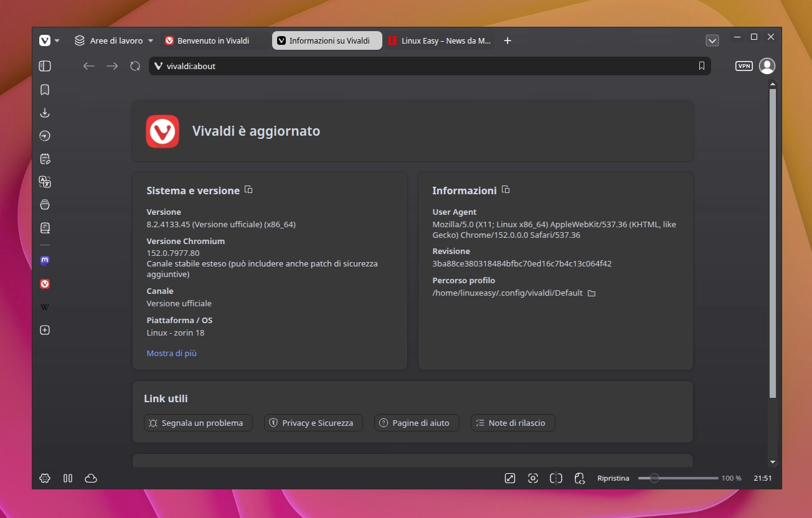812x518 pixels.
Task: Open the VPN button
Action: tap(744, 66)
